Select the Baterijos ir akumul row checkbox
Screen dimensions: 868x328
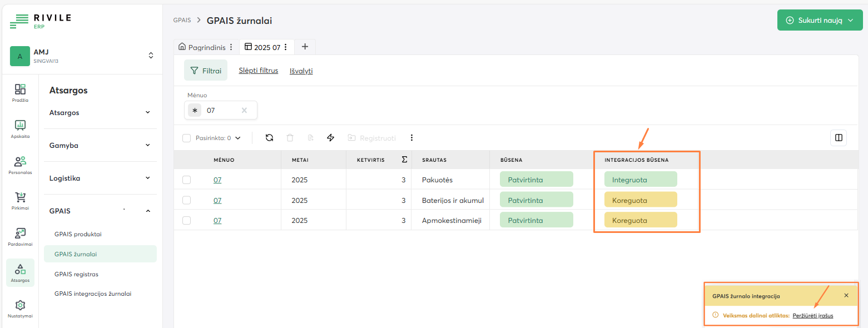pyautogui.click(x=187, y=200)
